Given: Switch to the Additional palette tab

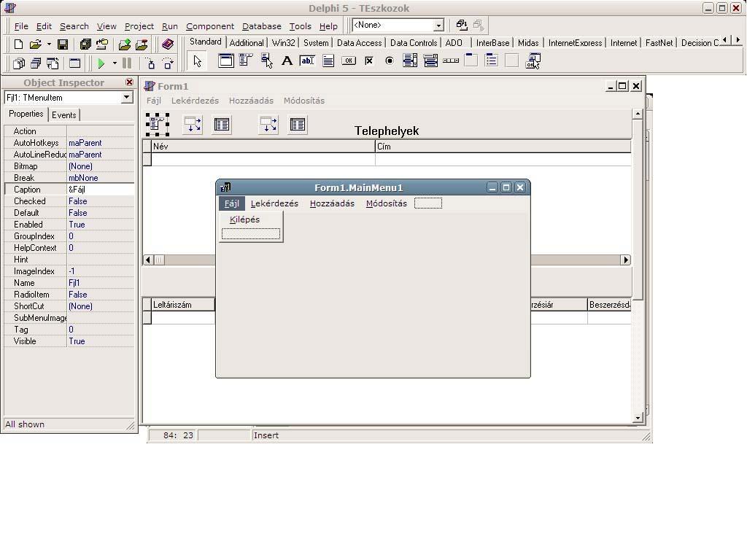Looking at the screenshot, I should [247, 42].
